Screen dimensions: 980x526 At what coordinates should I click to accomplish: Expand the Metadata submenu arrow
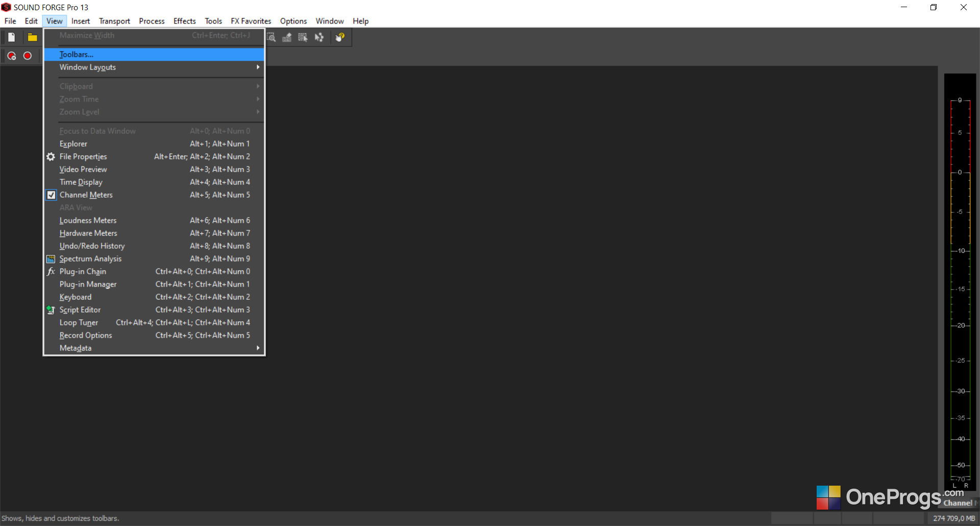pos(258,348)
